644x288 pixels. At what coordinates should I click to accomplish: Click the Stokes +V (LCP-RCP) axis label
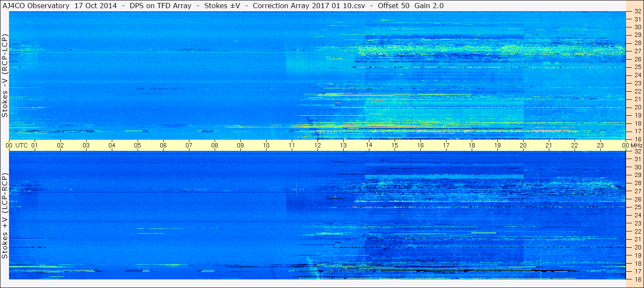click(x=5, y=216)
